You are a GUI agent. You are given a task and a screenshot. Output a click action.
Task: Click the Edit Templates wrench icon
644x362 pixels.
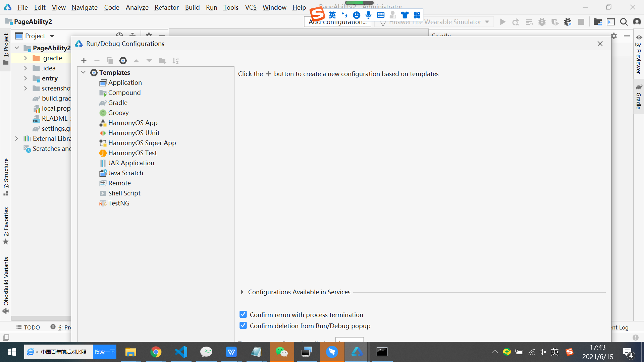(x=123, y=61)
